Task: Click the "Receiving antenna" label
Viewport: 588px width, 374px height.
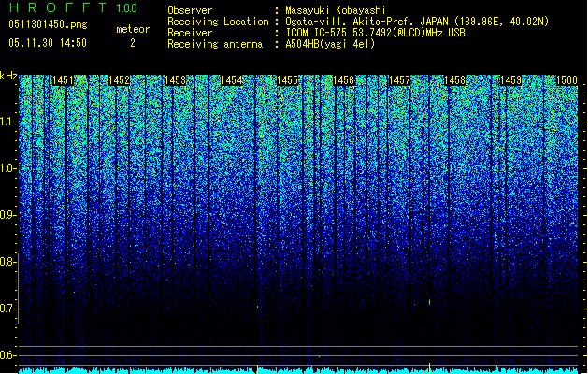Action: point(215,44)
